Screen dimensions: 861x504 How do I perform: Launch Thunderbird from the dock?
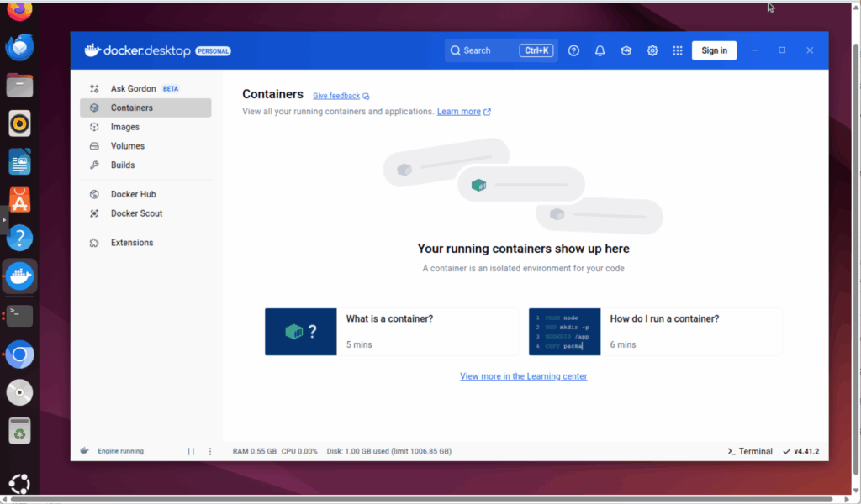tap(20, 47)
